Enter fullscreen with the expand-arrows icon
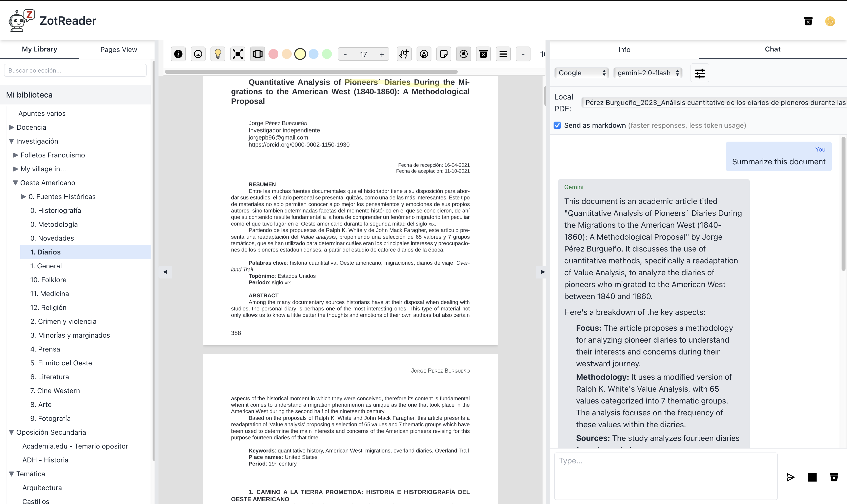 click(x=238, y=54)
